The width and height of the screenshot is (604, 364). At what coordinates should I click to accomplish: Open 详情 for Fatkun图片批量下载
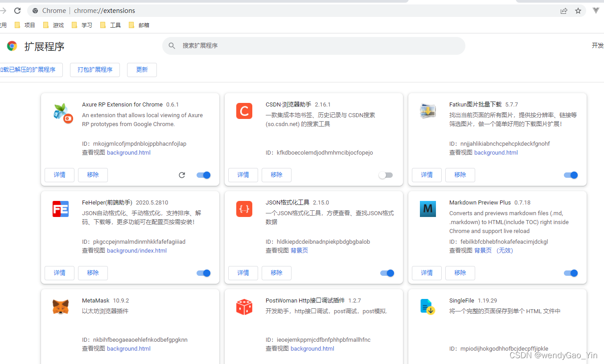coord(427,175)
